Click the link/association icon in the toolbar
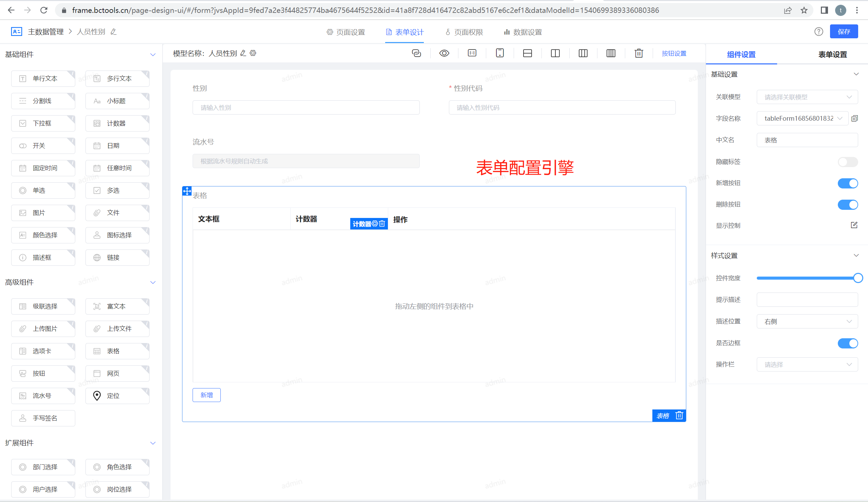 click(x=416, y=53)
